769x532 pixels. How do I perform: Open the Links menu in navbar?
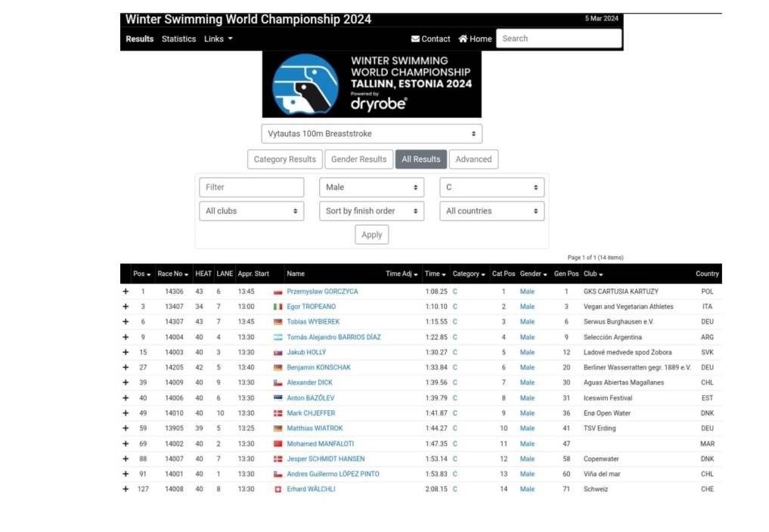coord(218,39)
